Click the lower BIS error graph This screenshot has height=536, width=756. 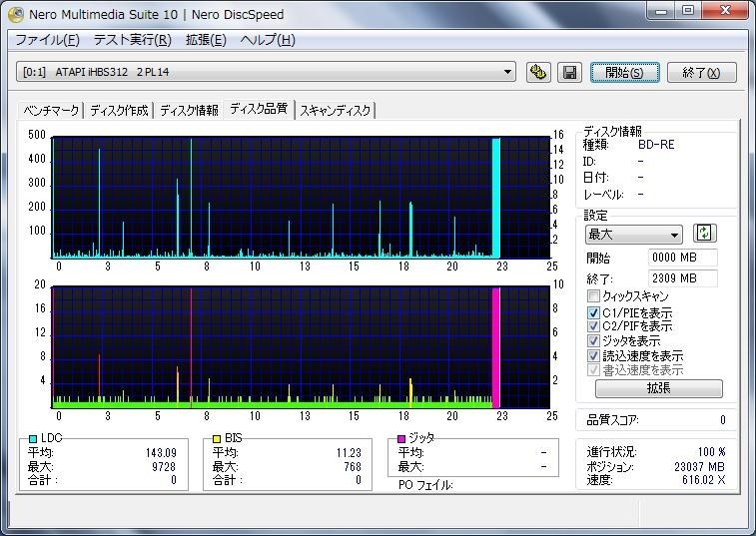pos(301,347)
